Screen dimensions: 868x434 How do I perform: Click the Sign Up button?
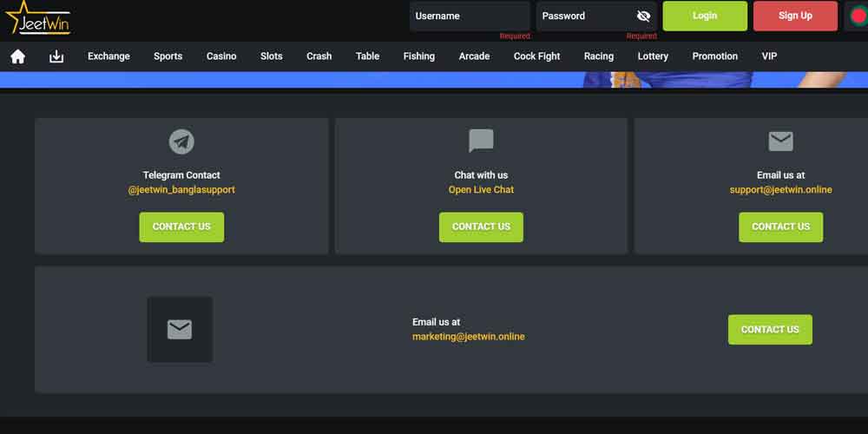[x=795, y=16]
